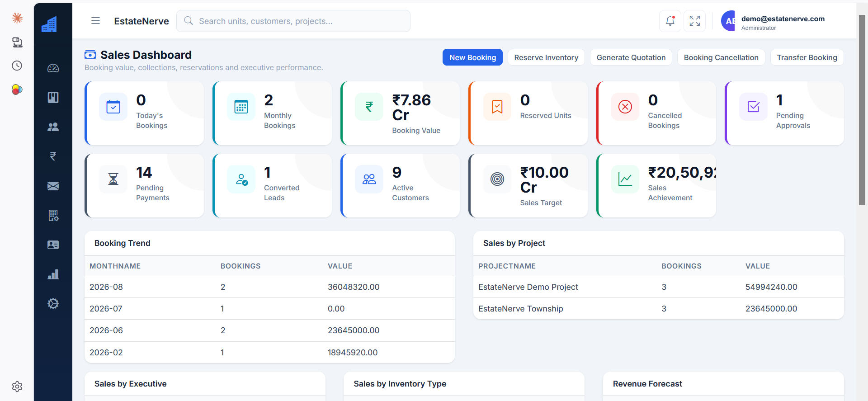Screen dimensions: 868x401
Task: Select the 2026-08 row in Booking Trend
Action: click(269, 287)
